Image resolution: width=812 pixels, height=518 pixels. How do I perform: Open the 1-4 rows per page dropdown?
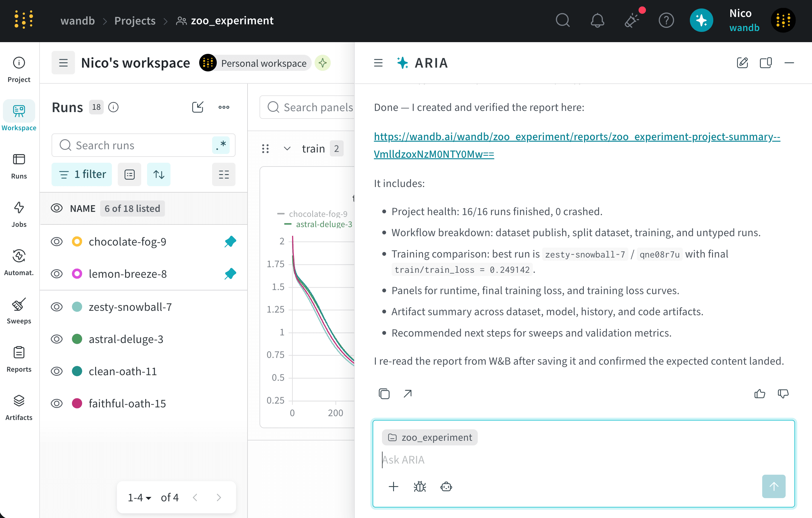click(140, 497)
